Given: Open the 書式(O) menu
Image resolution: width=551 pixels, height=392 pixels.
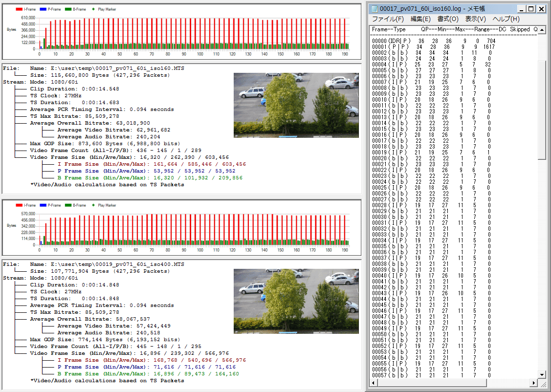Looking at the screenshot, I should (448, 19).
